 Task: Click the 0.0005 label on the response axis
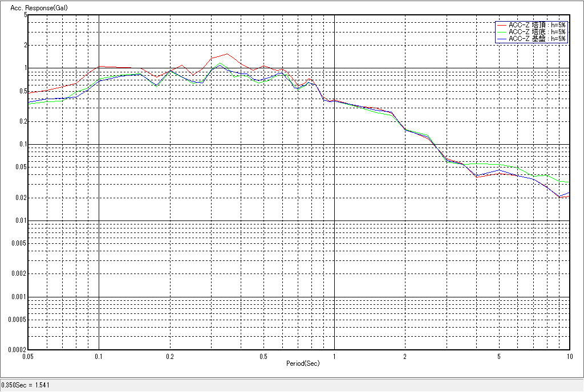point(17,320)
